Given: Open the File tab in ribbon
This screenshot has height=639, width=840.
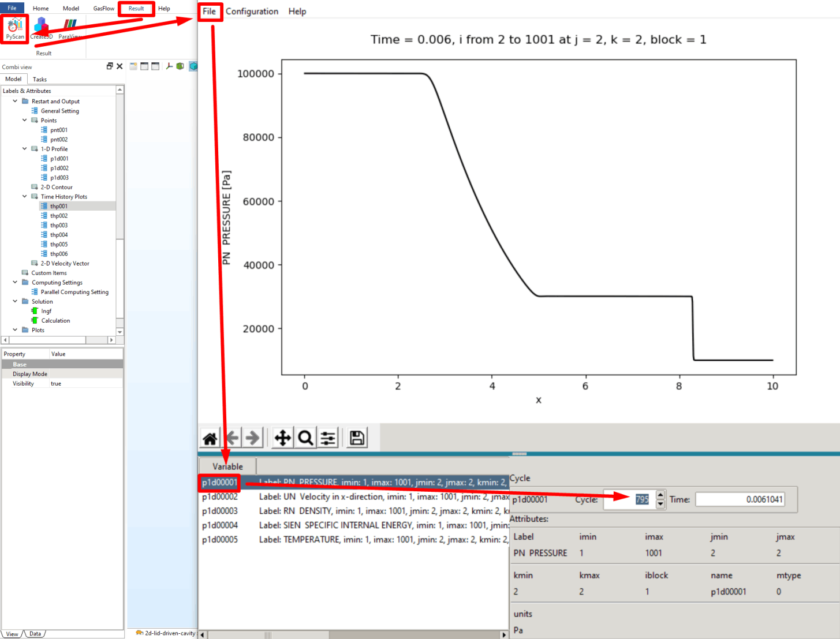Looking at the screenshot, I should pyautogui.click(x=12, y=8).
